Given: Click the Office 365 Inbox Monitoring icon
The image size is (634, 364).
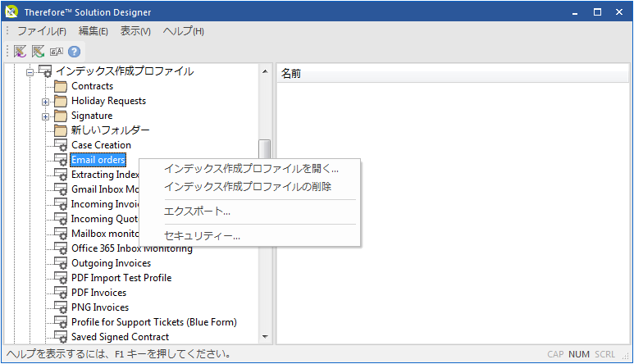Looking at the screenshot, I should (x=61, y=248).
